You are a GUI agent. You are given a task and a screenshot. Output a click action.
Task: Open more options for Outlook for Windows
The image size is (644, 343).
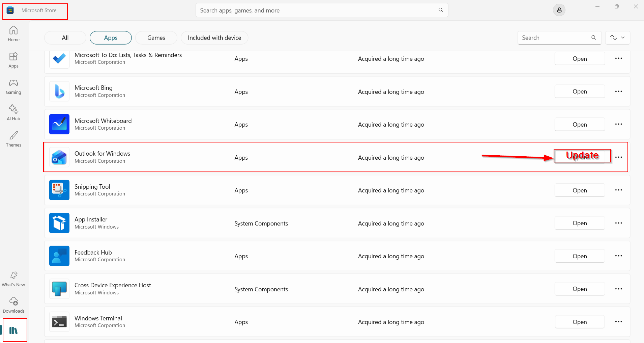(618, 157)
